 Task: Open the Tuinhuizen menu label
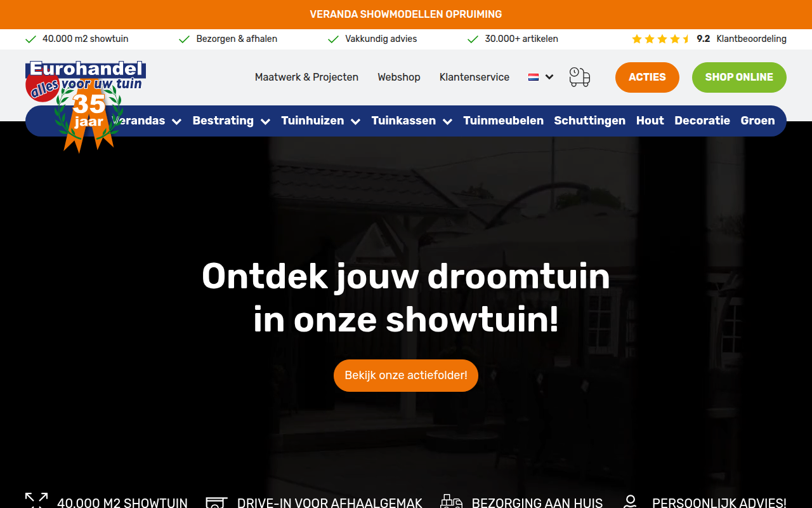tap(313, 121)
